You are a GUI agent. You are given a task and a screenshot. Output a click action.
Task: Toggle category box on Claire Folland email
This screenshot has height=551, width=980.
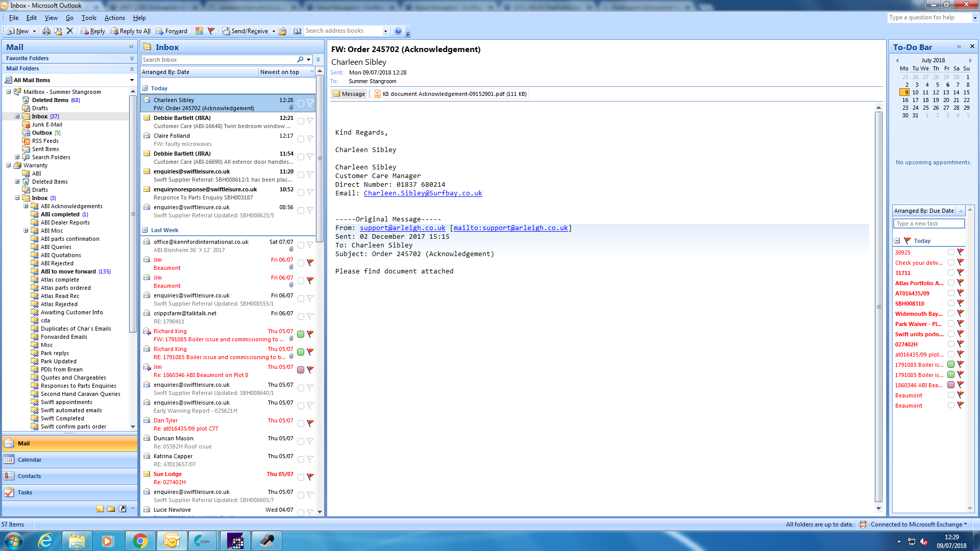pyautogui.click(x=301, y=139)
